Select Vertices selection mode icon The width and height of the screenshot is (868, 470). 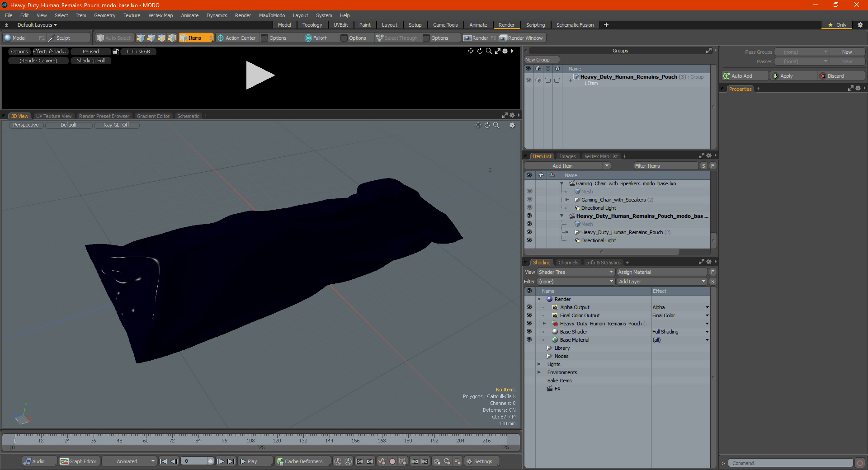tap(141, 38)
